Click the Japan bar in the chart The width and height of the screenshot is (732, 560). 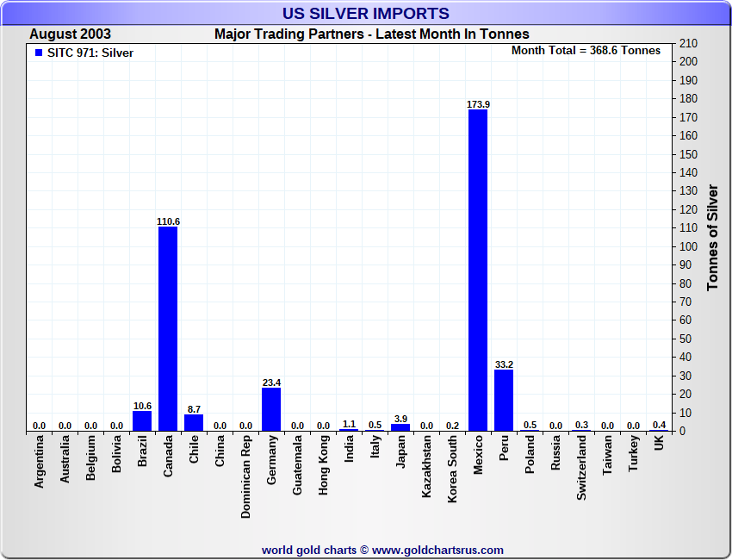[400, 426]
